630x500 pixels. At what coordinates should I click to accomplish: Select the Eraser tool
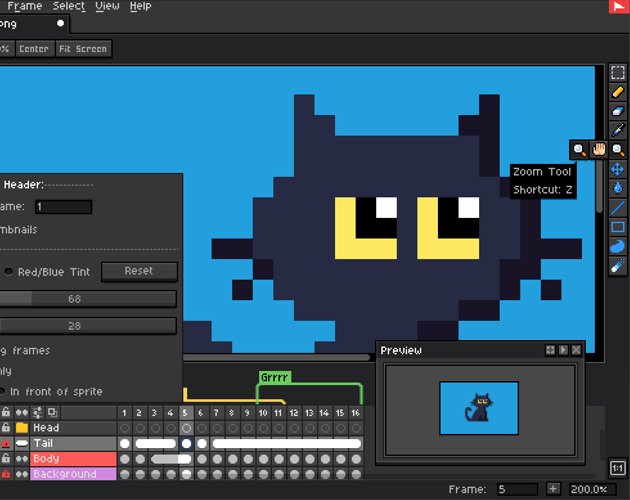point(618,111)
